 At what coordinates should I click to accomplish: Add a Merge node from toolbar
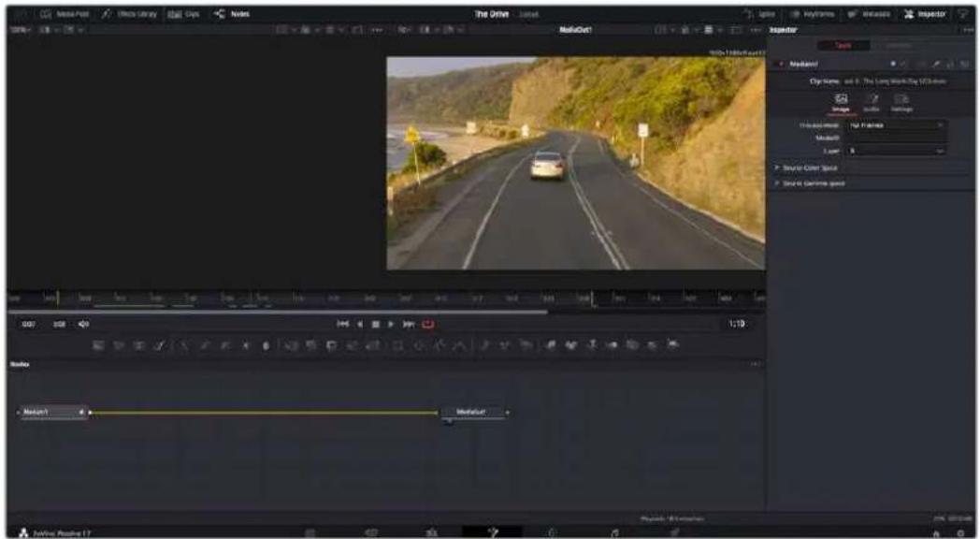click(289, 344)
